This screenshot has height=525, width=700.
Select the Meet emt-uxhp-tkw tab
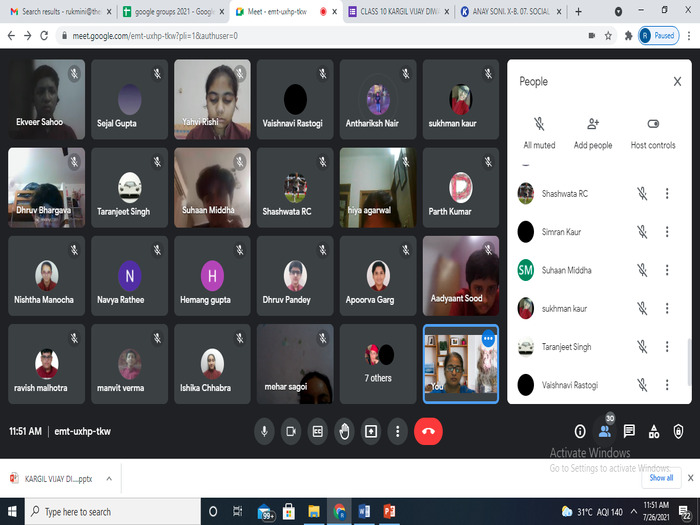click(x=286, y=12)
